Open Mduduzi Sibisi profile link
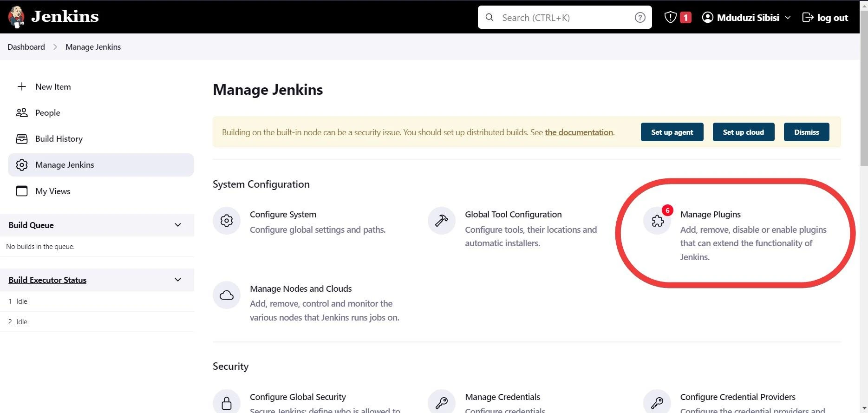Image resolution: width=868 pixels, height=413 pixels. coord(748,18)
